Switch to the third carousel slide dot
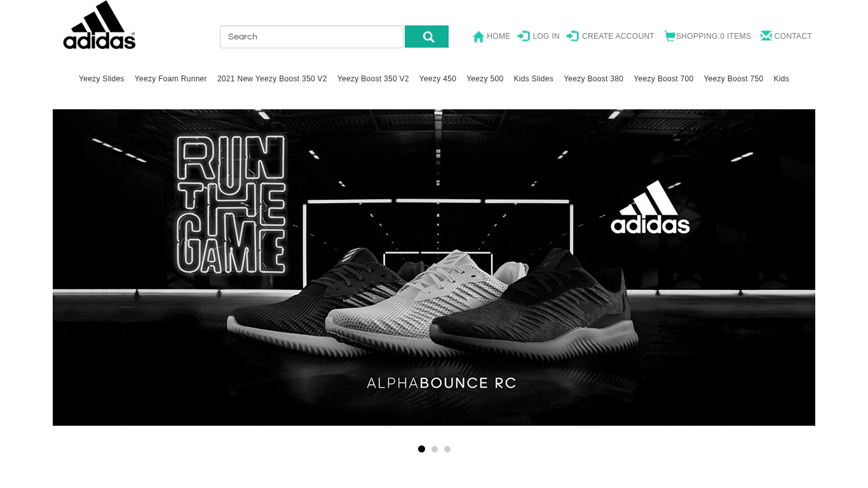 click(447, 449)
